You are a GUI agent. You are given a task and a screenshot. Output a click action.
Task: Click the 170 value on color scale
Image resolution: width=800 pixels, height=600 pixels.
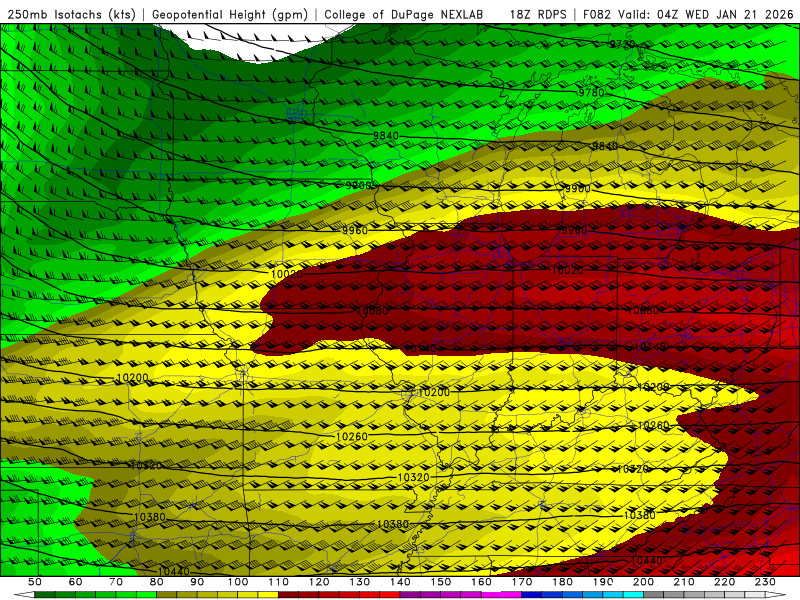click(522, 581)
